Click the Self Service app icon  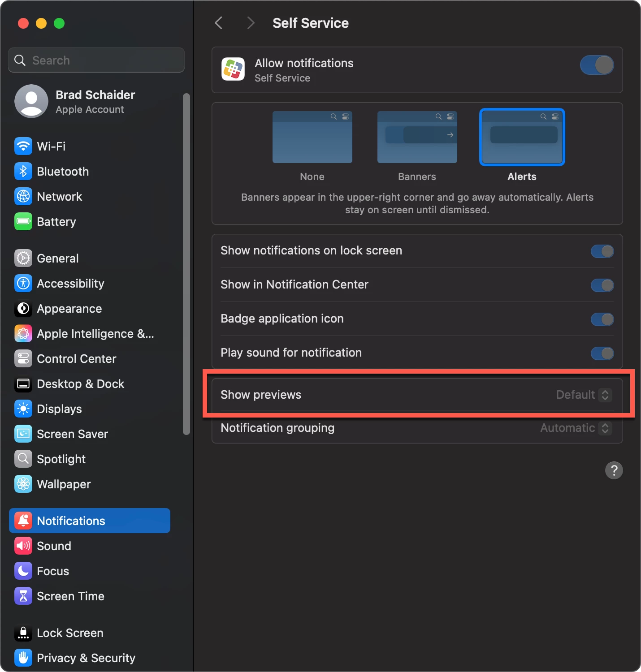point(233,69)
